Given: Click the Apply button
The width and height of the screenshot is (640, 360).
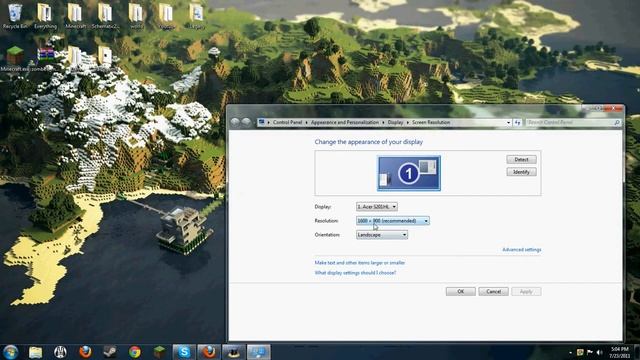Looking at the screenshot, I should click(526, 291).
